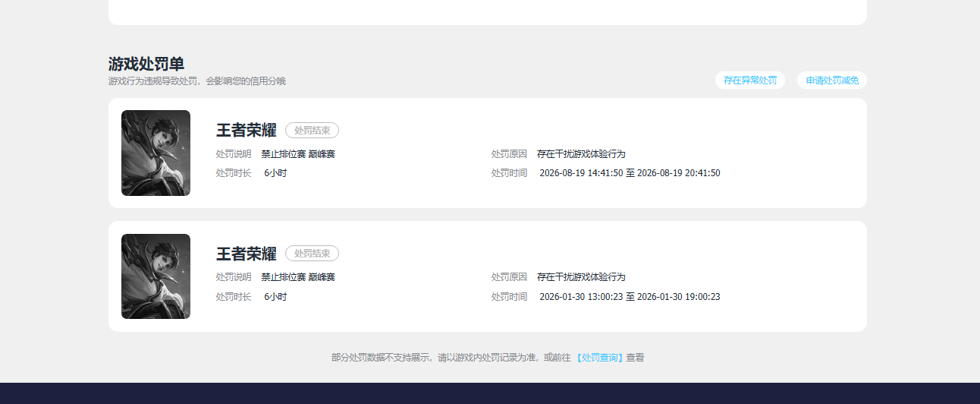This screenshot has width=980, height=404.
Task: Select the 王者荣耀 title in the 2026-08-19 card
Action: click(247, 130)
